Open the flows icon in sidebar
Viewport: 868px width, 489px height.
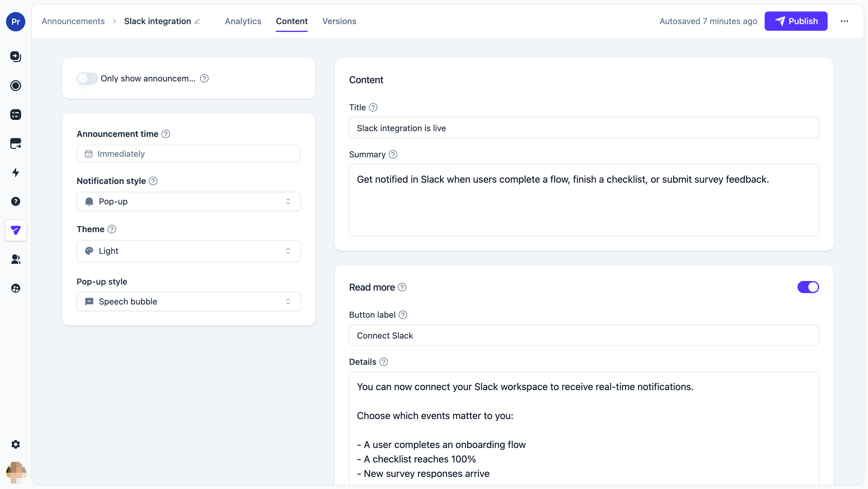[15, 57]
